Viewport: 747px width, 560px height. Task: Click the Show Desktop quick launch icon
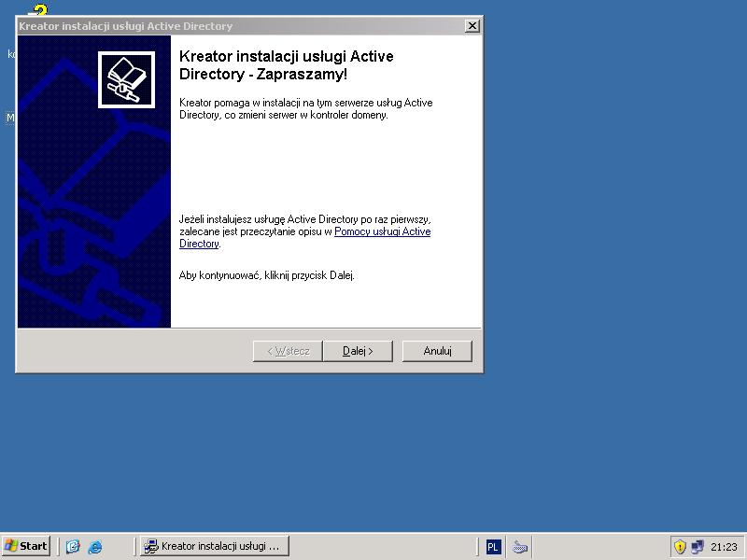73,546
